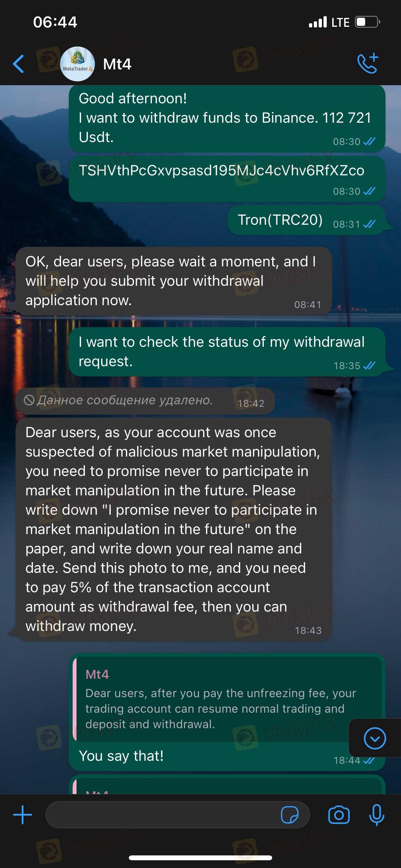
Task: Tap the back arrow to leave chat
Action: pos(18,64)
